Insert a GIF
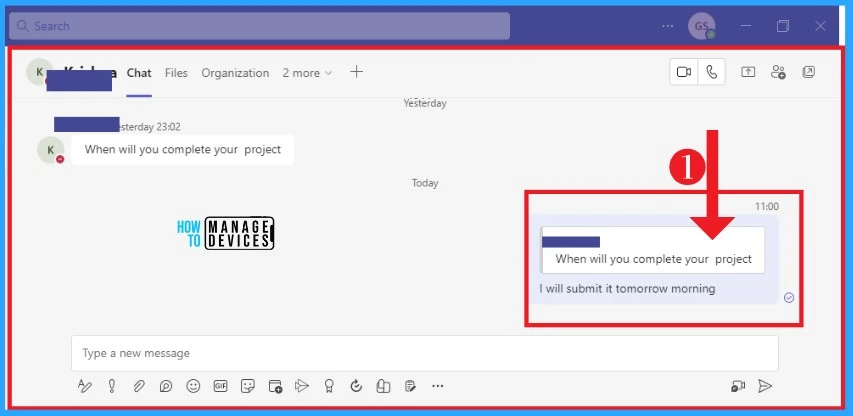This screenshot has width=853, height=416. tap(220, 386)
